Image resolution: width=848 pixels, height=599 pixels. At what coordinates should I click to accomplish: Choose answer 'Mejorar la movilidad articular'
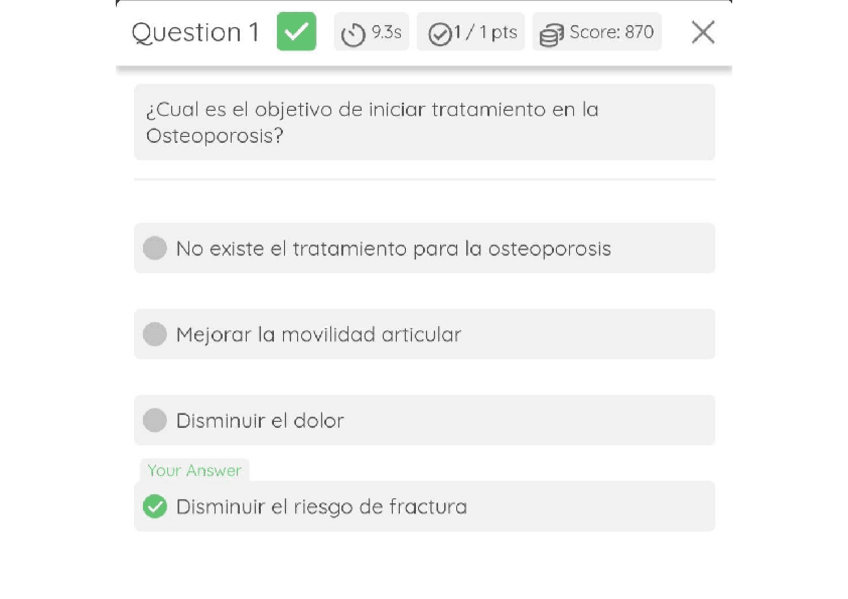click(318, 334)
